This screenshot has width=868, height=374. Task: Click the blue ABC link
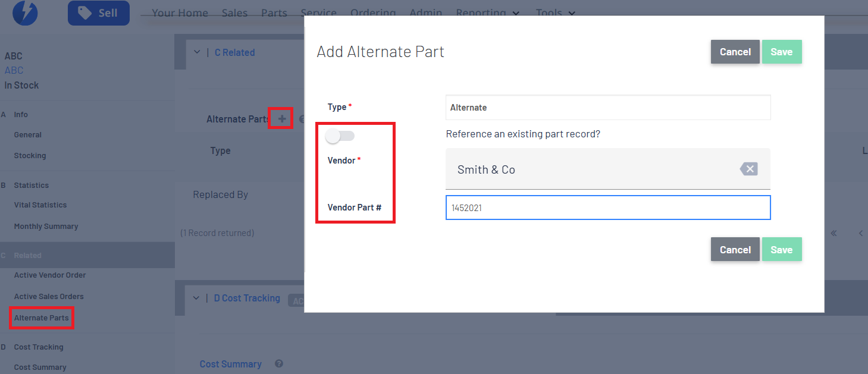[x=14, y=70]
